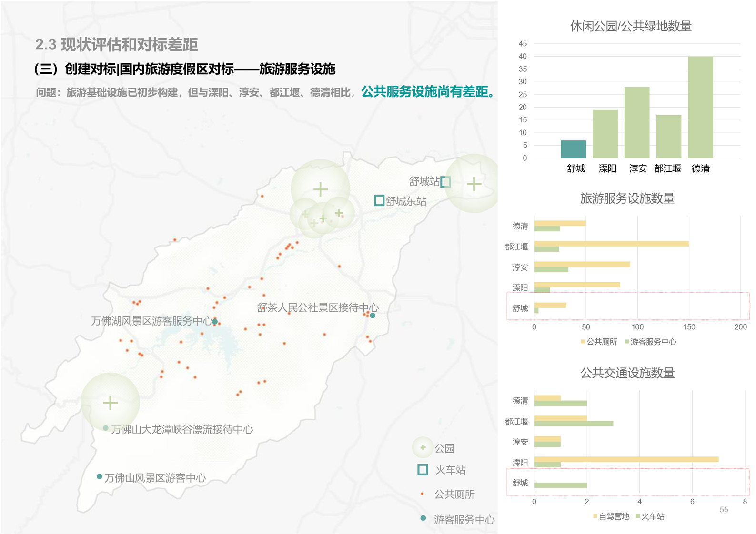Click 溧阳's long yellow 自驾营地 bar

coord(626,459)
